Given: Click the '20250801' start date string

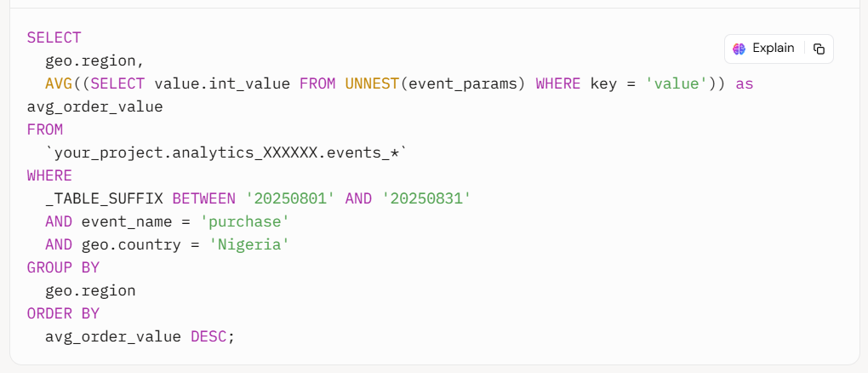Looking at the screenshot, I should (x=291, y=198).
